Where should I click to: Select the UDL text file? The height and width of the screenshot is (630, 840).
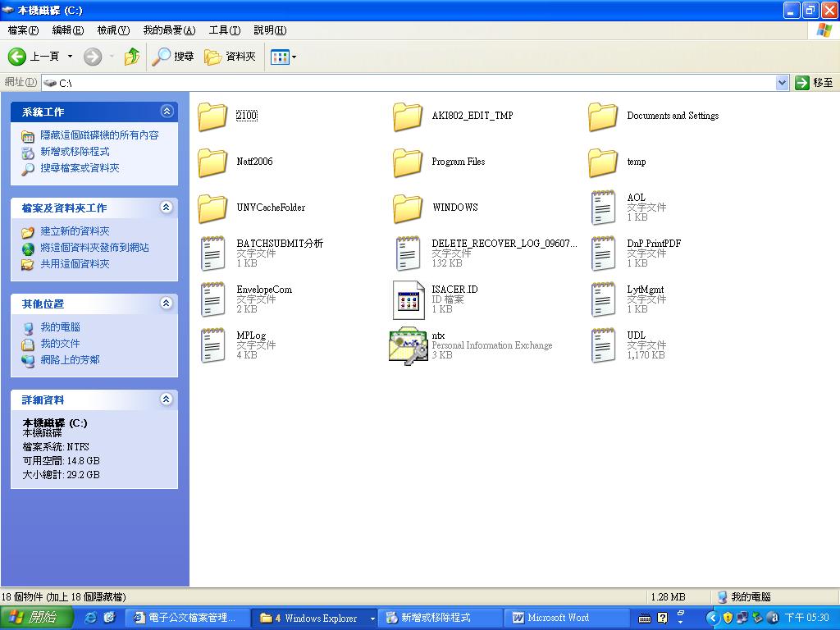[x=603, y=345]
